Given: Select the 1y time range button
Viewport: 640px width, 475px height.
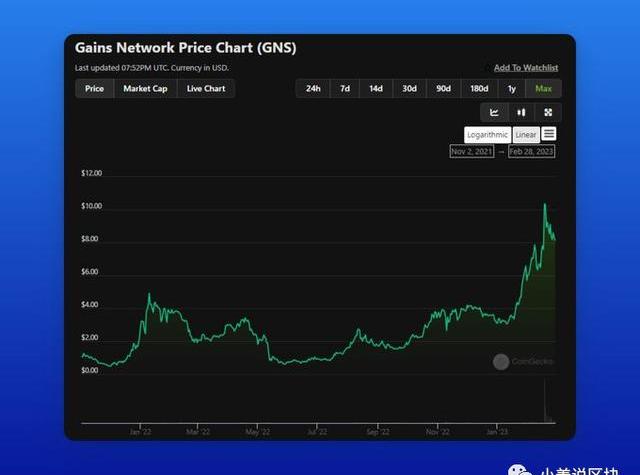Looking at the screenshot, I should click(x=512, y=89).
